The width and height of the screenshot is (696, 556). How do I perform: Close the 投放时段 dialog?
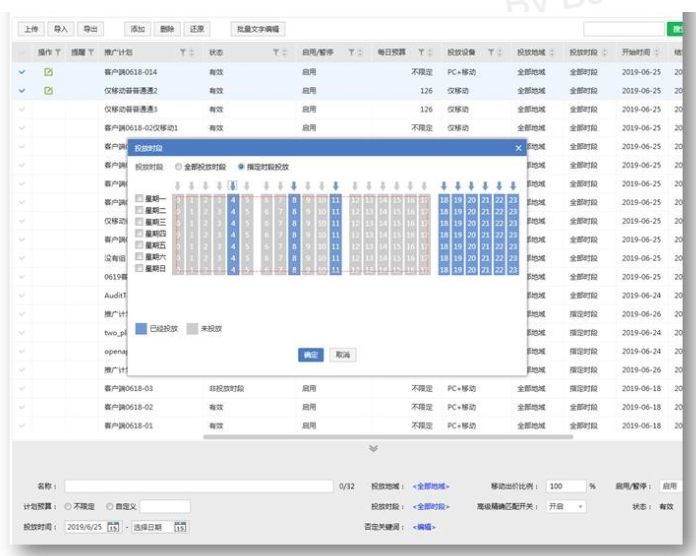coord(518,148)
